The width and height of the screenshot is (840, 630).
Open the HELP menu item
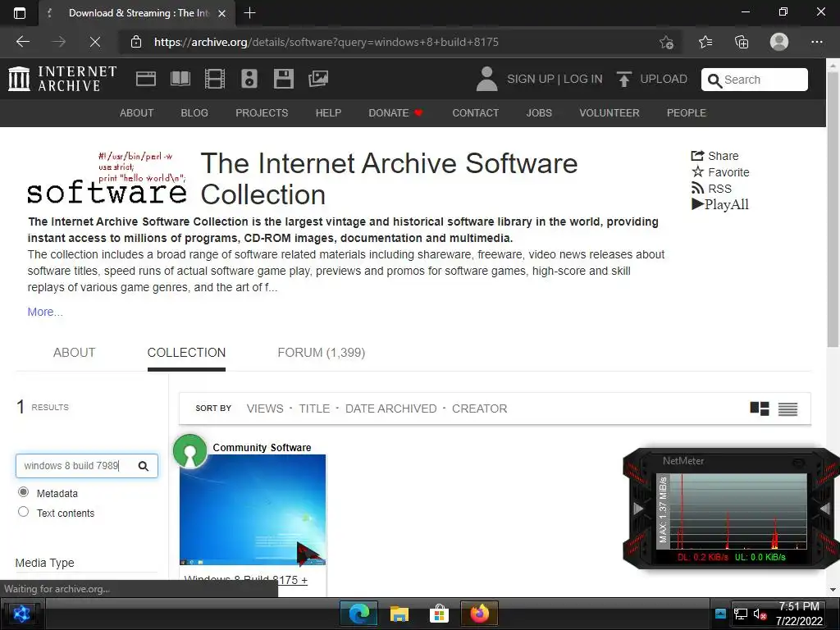point(328,113)
